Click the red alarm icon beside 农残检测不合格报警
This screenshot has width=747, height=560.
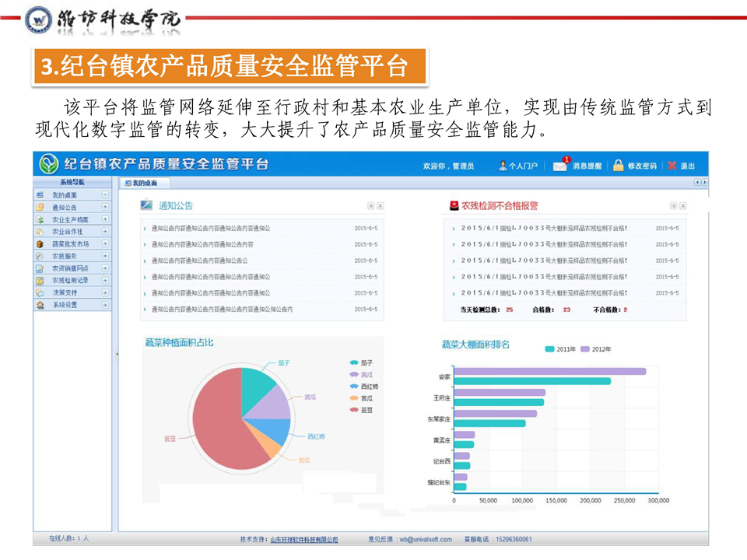pos(454,205)
